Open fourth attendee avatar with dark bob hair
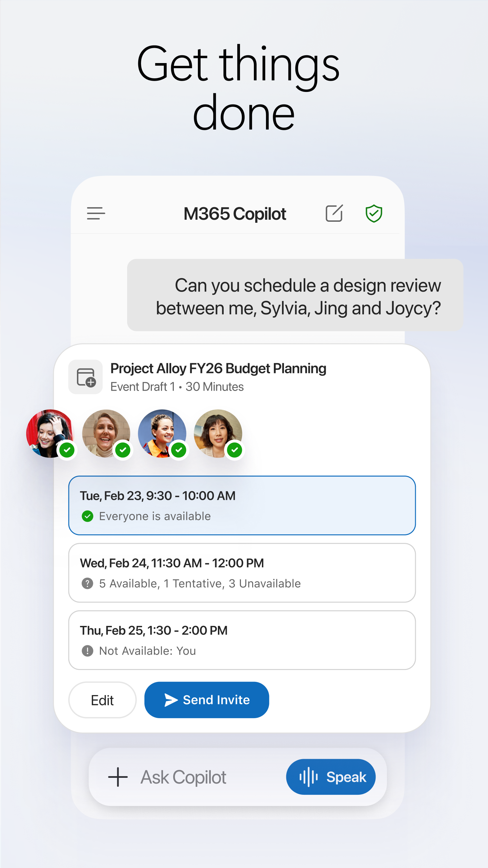This screenshot has height=868, width=488. (218, 434)
